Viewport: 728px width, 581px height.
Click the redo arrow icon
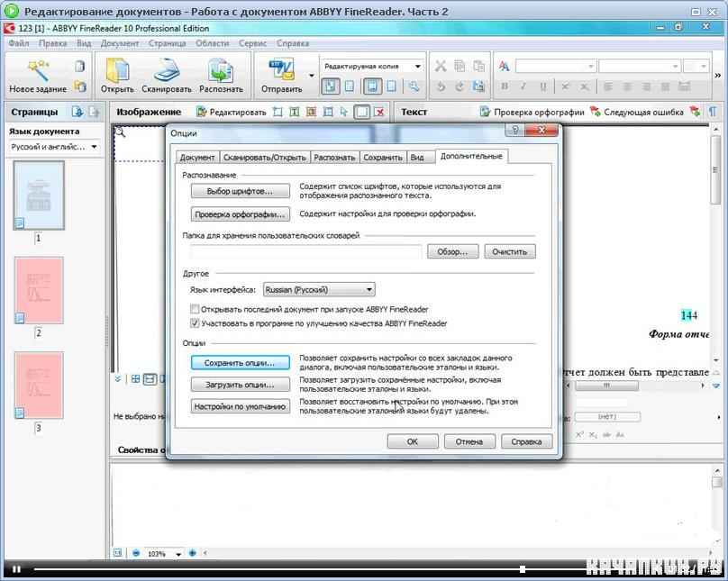[460, 86]
